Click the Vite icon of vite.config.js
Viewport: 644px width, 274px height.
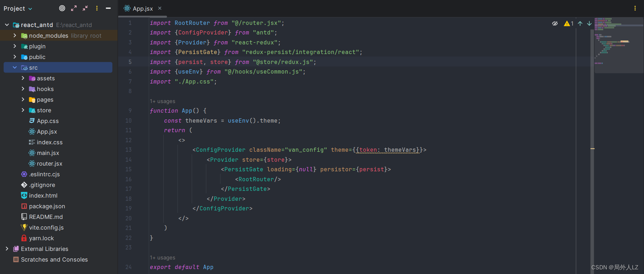24,227
